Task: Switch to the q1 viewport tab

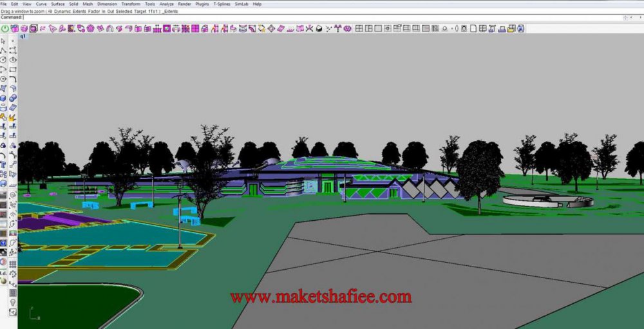Action: 23,37
